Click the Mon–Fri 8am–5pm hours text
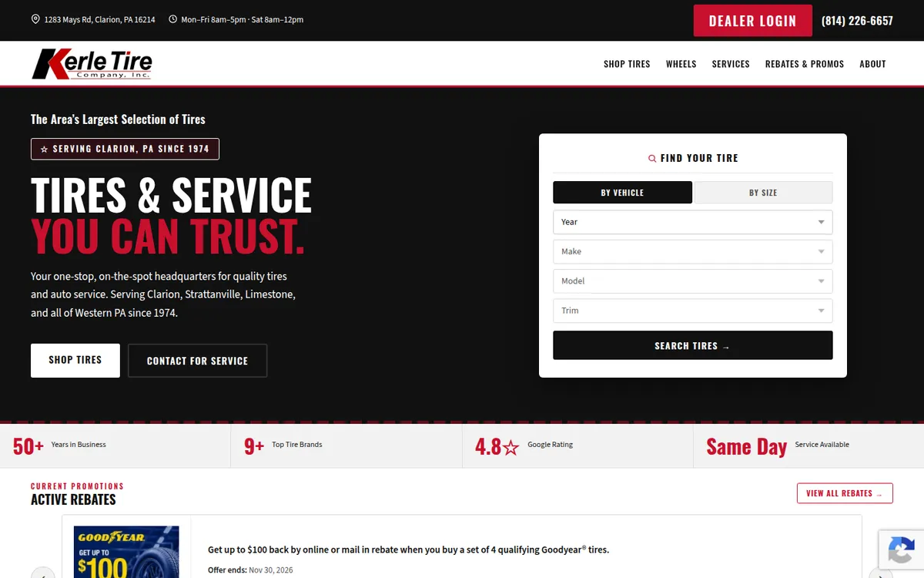This screenshot has width=924, height=578. tap(242, 20)
